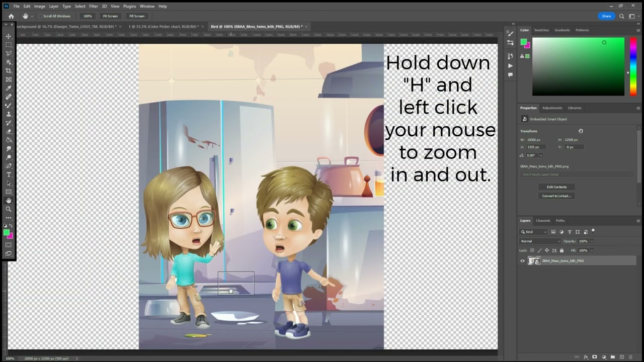The height and width of the screenshot is (362, 644).
Task: Toggle lock position
Action: [547, 250]
